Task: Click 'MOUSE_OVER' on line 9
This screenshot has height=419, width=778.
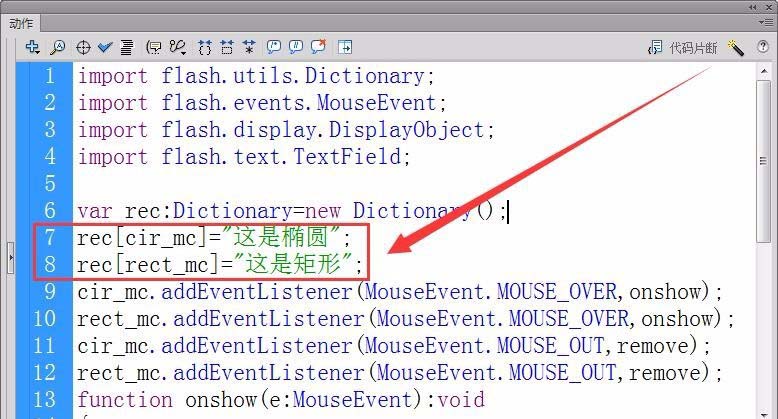Action: tap(557, 291)
